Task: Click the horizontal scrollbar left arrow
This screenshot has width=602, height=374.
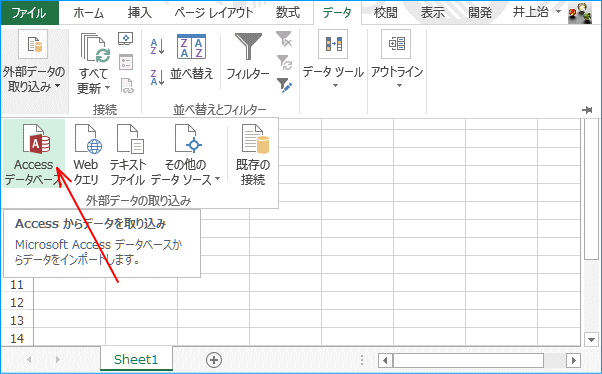Action: pos(385,360)
